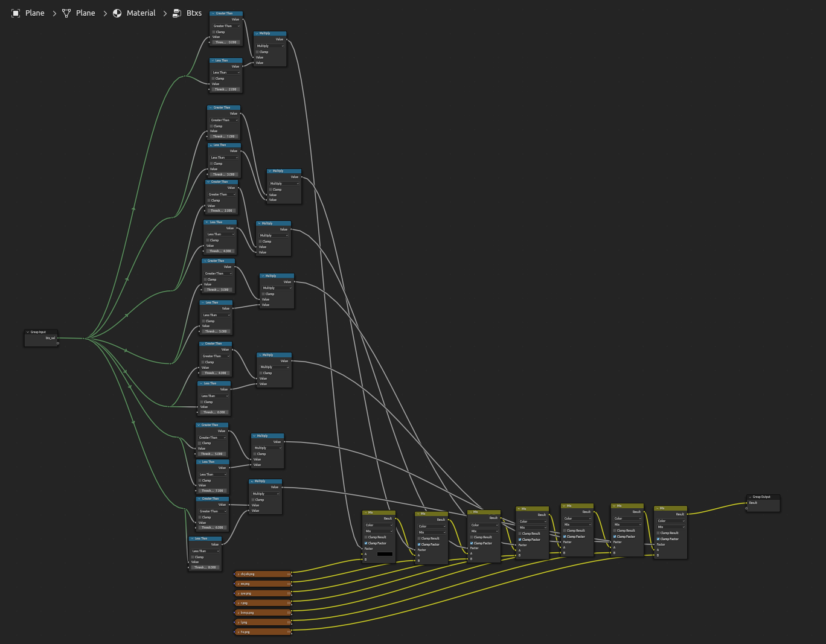Screen dimensions: 826x644
Task: Select the ee.png image texture node
Action: 263,584
